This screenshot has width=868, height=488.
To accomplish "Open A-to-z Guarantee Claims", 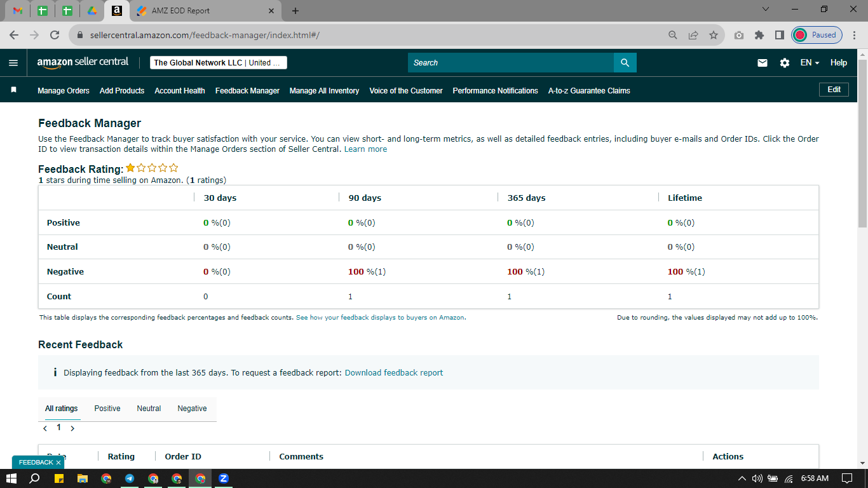I will [x=589, y=91].
